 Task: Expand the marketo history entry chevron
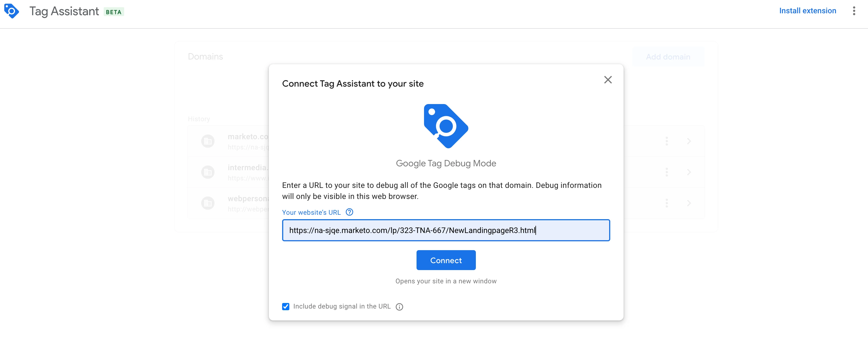tap(689, 141)
